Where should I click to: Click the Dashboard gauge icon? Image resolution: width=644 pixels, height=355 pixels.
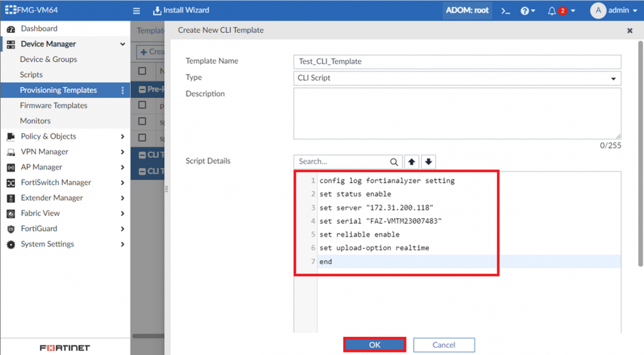(11, 29)
